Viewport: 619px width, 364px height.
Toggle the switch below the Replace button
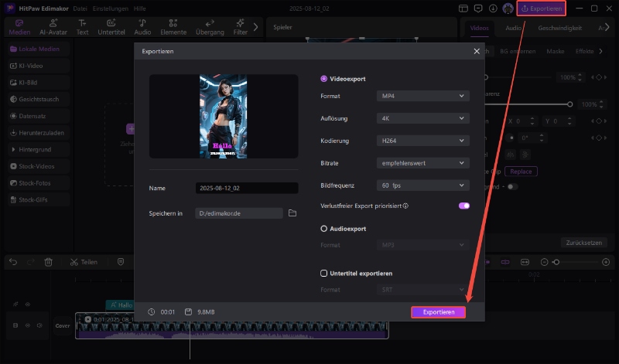(x=512, y=186)
